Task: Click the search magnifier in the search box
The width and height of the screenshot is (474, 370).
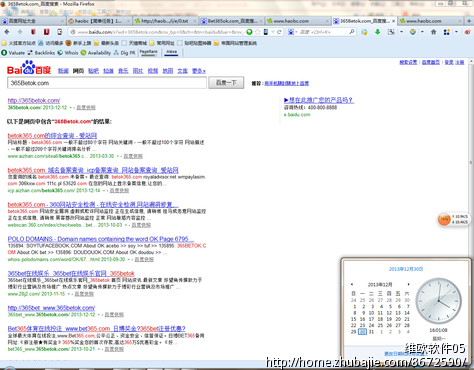Action: pyautogui.click(x=352, y=32)
